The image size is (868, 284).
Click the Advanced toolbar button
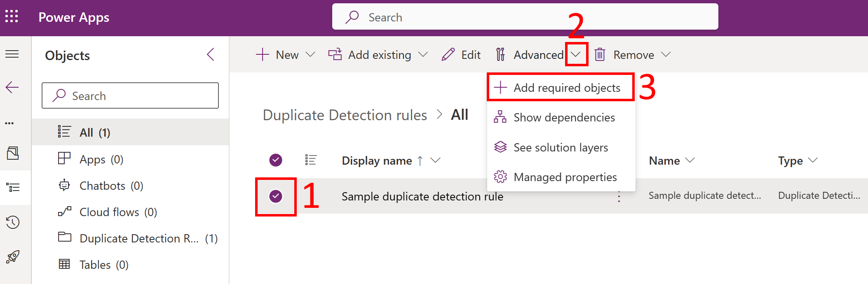(530, 55)
